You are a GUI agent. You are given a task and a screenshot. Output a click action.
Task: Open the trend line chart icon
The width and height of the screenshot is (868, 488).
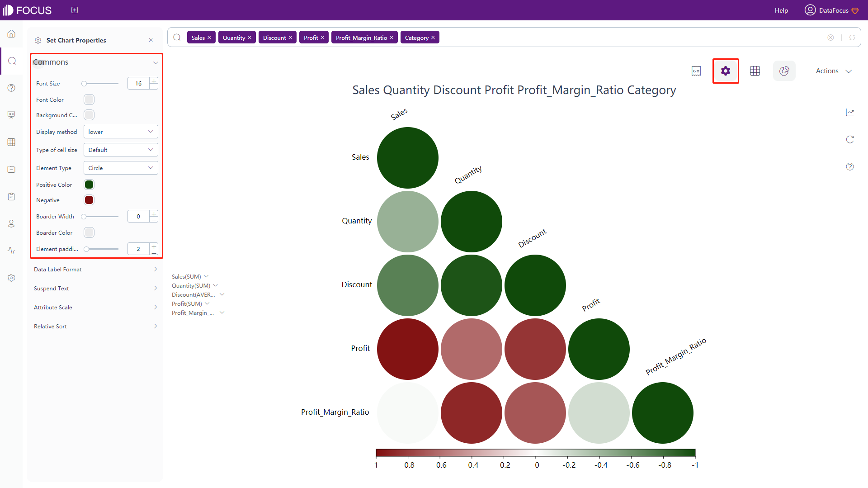click(x=850, y=112)
